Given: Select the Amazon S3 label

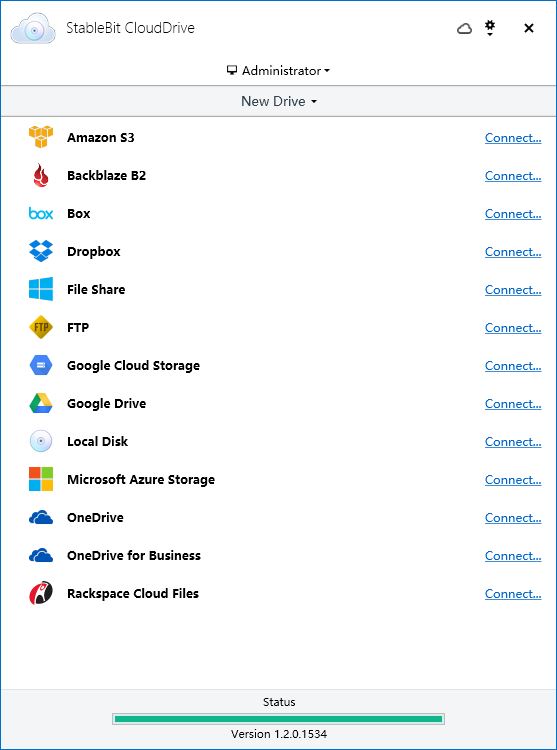Looking at the screenshot, I should point(100,138).
